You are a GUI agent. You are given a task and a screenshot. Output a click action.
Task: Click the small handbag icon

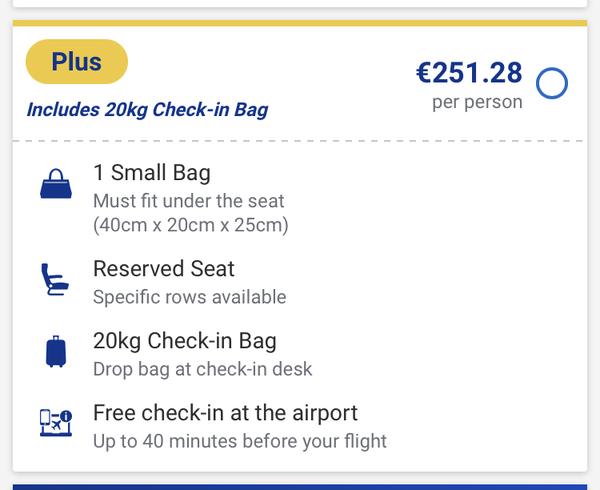tap(56, 186)
